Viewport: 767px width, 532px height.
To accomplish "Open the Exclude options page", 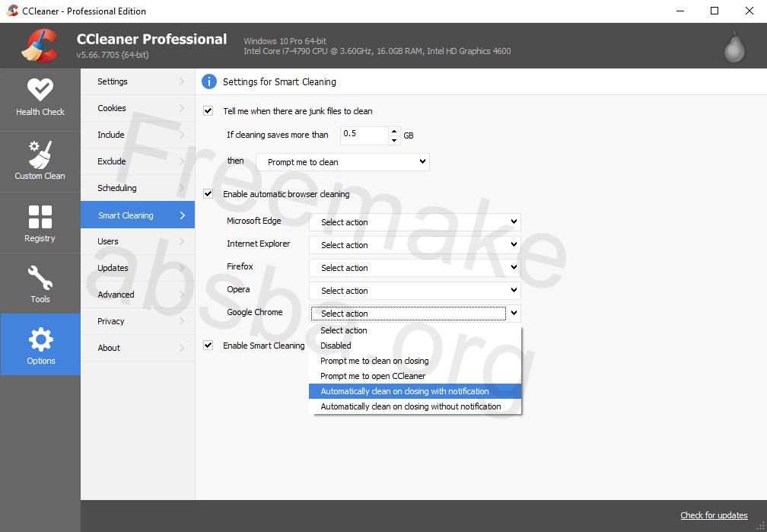I will pos(138,161).
